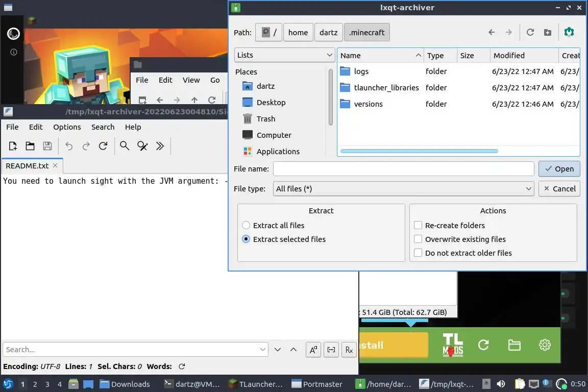This screenshot has width=588, height=392.
Task: Navigate to the home path segment
Action: 298,32
